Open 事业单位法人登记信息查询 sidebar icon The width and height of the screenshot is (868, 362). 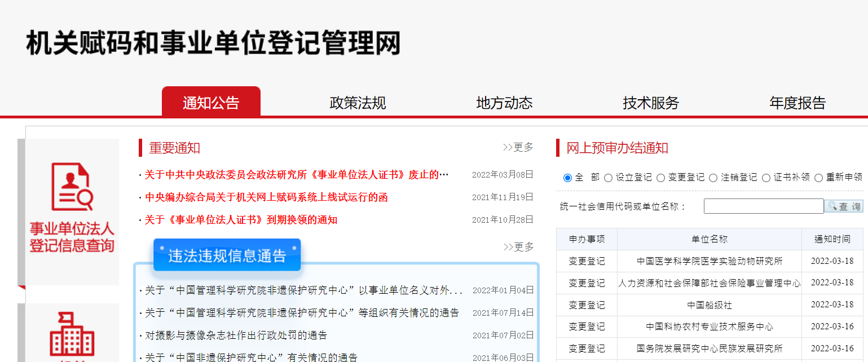click(72, 208)
